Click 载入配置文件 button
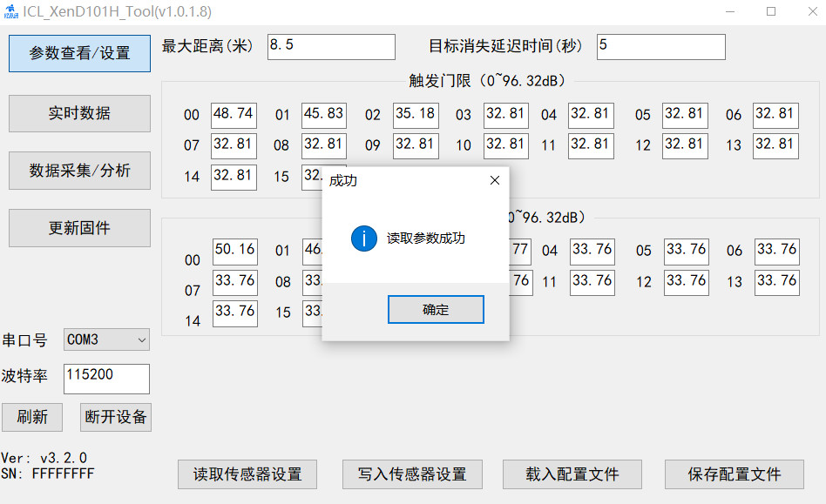Screen dimensions: 826x504 point(572,474)
